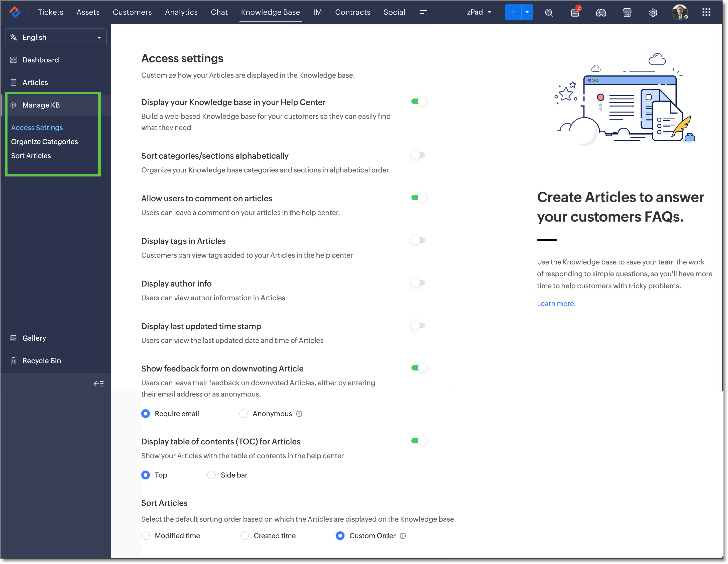Click the Dashboard grid icon in sidebar
Image resolution: width=728 pixels, height=564 pixels.
click(13, 60)
